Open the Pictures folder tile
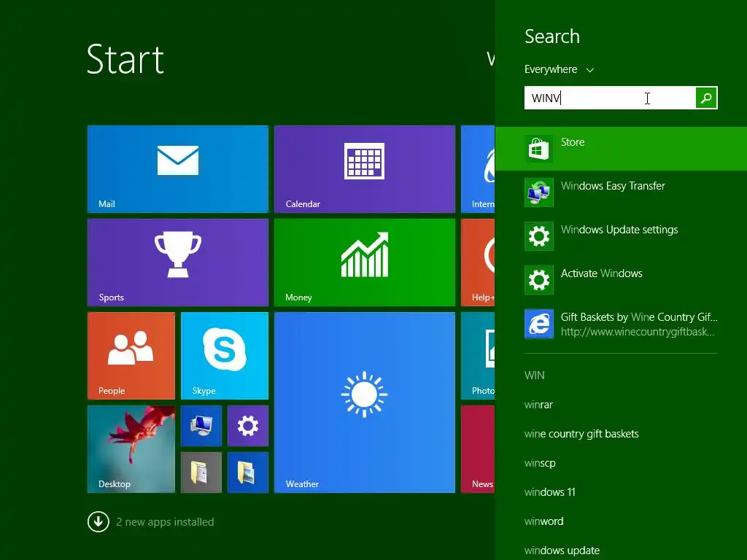This screenshot has height=560, width=747. (248, 472)
